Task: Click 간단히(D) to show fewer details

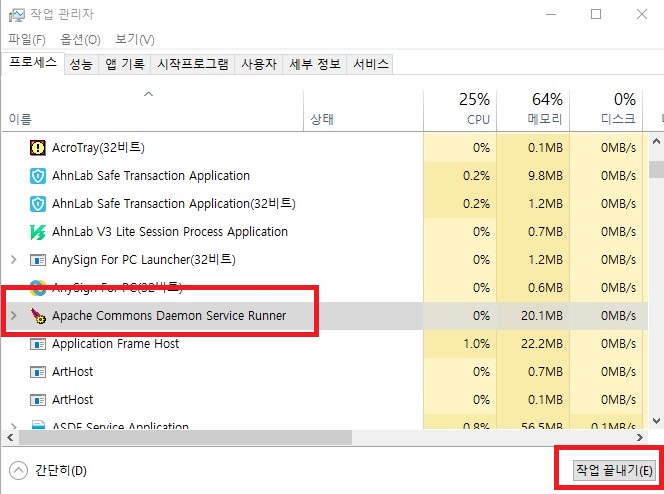Action: tap(61, 471)
